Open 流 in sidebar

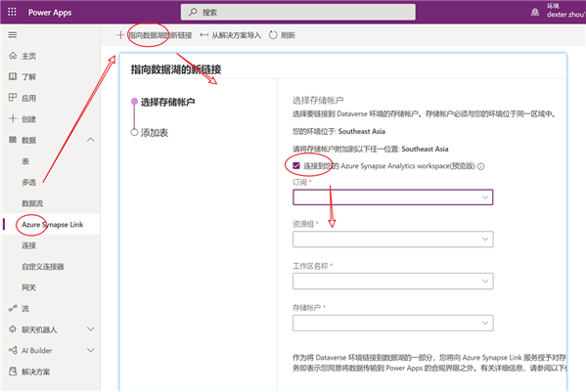pos(25,308)
